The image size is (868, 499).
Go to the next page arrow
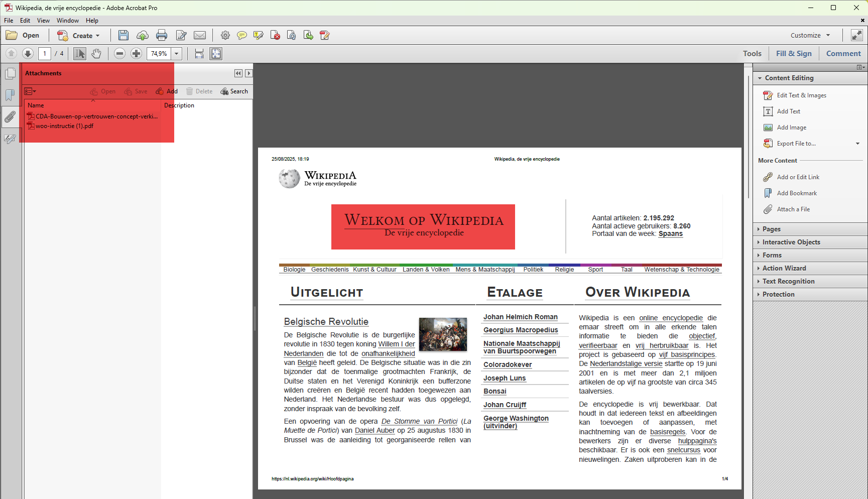pos(28,54)
